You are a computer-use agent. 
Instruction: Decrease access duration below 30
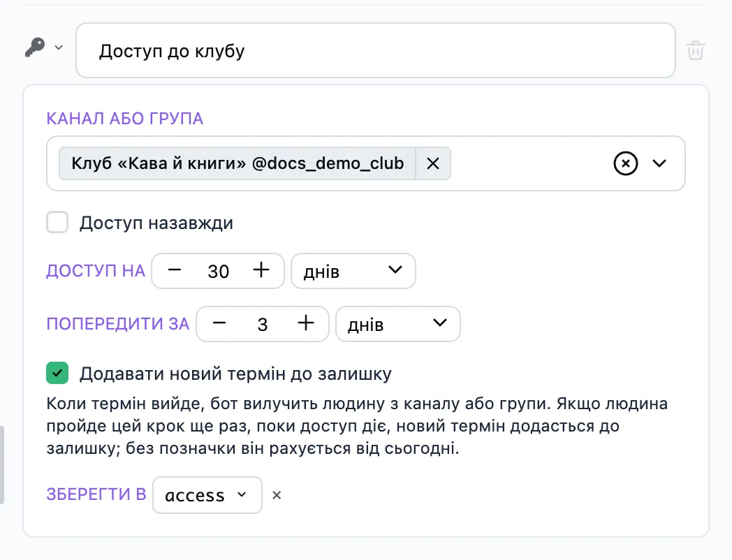coord(175,270)
